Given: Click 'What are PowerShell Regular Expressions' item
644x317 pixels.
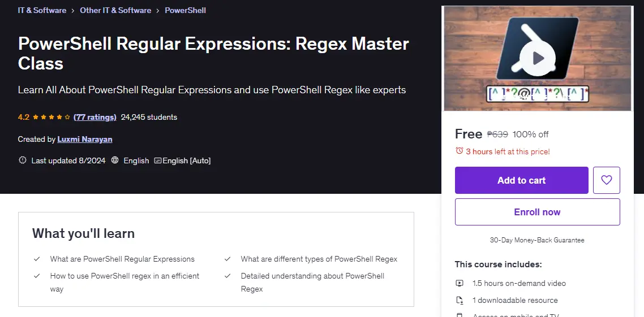Looking at the screenshot, I should 122,259.
